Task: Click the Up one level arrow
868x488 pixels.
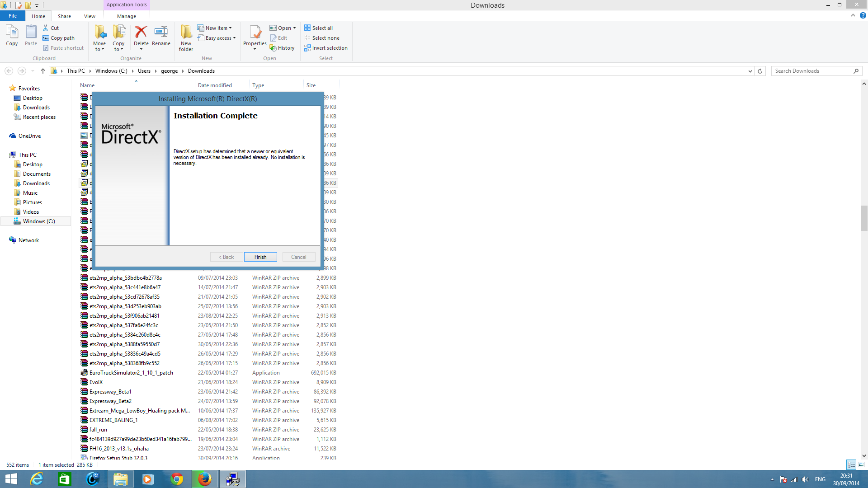Action: [43, 71]
